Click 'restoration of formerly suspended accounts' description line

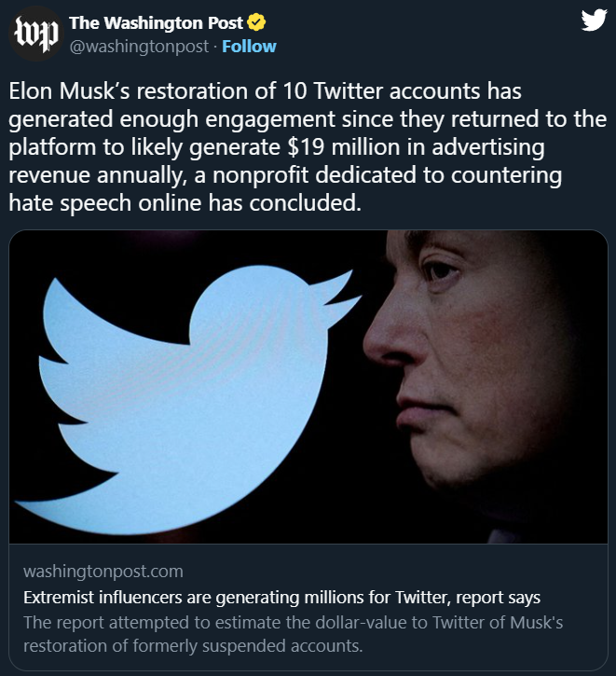[191, 645]
